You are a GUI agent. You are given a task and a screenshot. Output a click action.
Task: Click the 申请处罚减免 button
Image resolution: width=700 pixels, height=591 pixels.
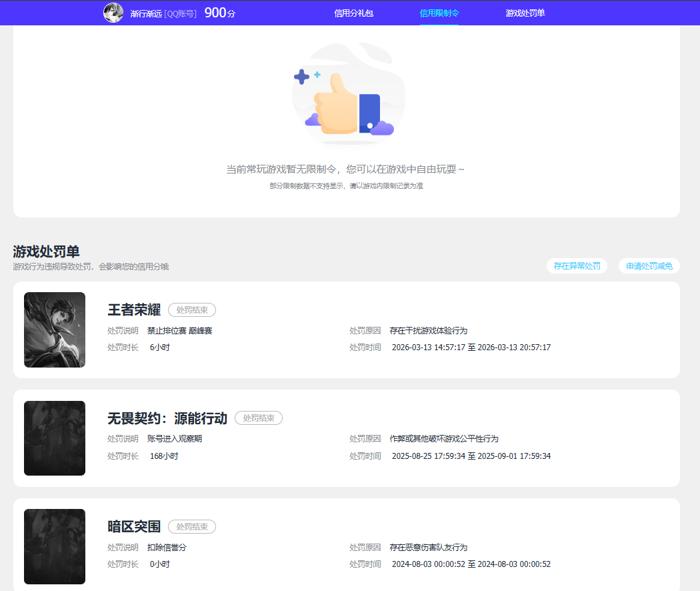pyautogui.click(x=649, y=265)
